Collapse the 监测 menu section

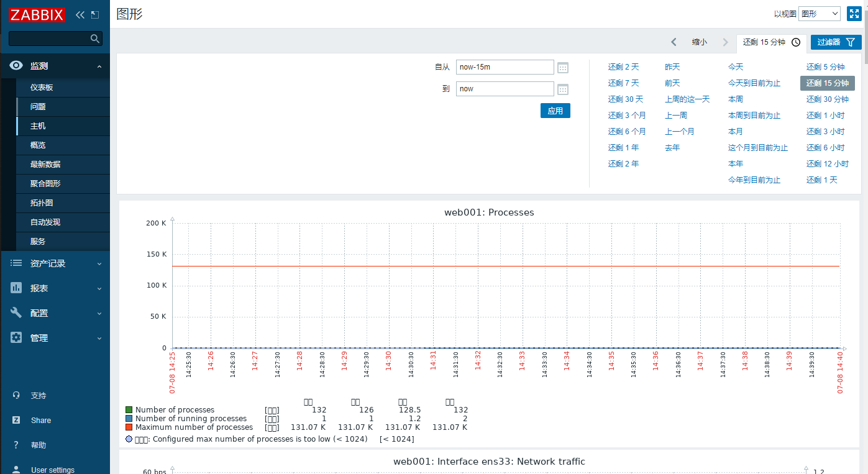point(99,66)
